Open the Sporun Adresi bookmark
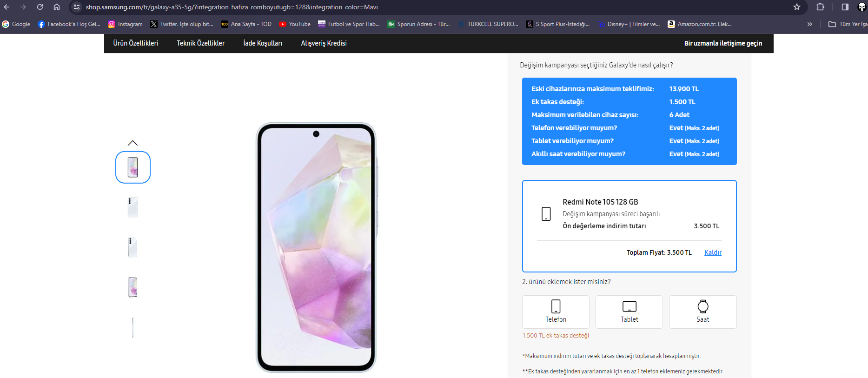This screenshot has width=868, height=378. click(419, 24)
